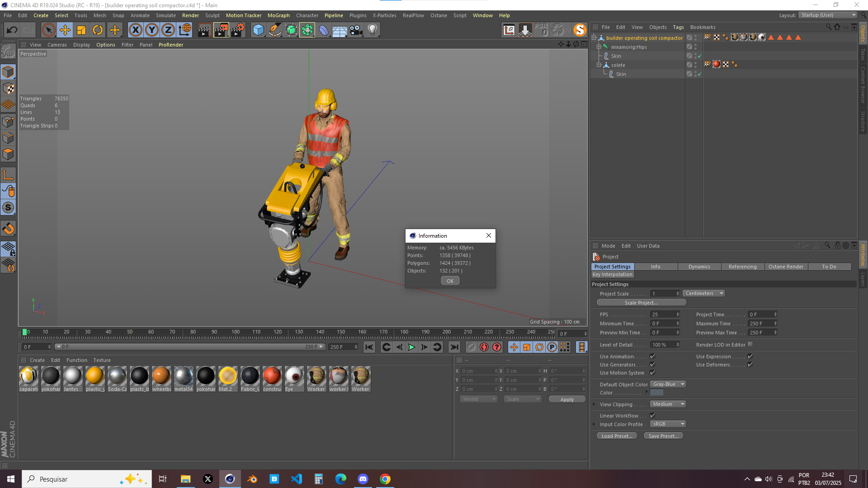Viewport: 868px width, 488px height.
Task: Open the spline Pen tool
Action: pyautogui.click(x=274, y=30)
